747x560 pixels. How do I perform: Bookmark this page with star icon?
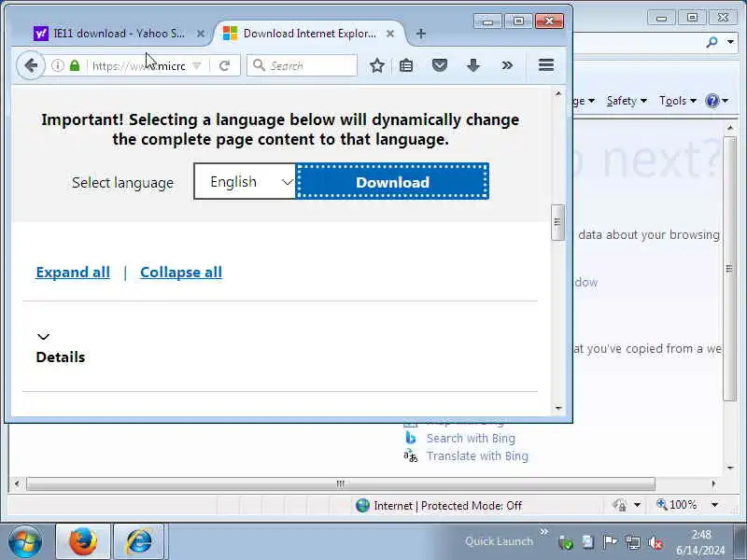377,65
